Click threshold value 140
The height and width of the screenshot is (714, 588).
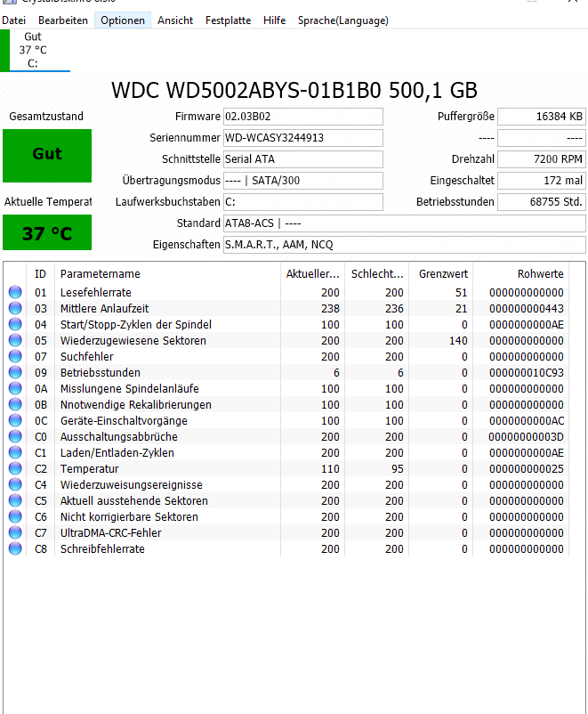coord(458,340)
